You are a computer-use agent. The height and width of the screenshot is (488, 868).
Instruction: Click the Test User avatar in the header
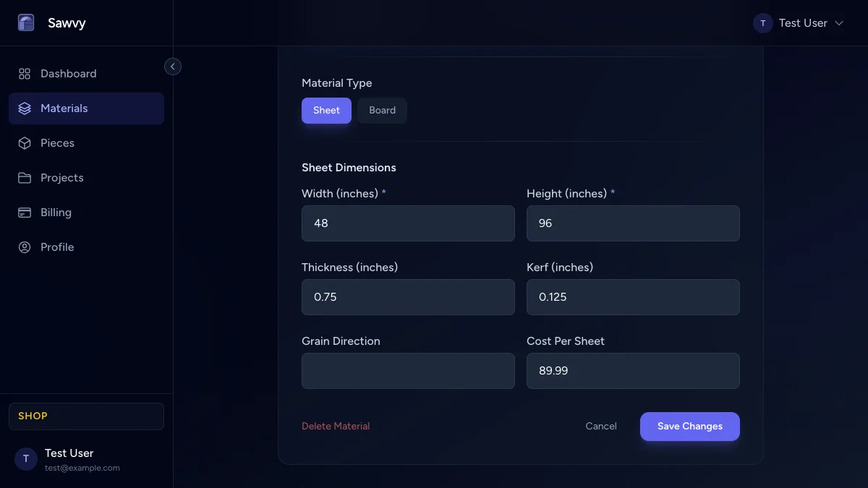763,23
